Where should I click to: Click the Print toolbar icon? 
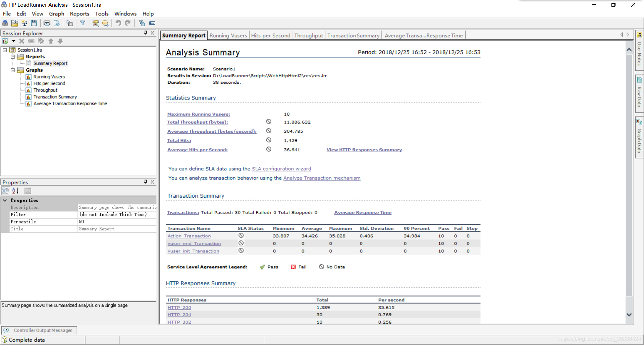click(47, 23)
